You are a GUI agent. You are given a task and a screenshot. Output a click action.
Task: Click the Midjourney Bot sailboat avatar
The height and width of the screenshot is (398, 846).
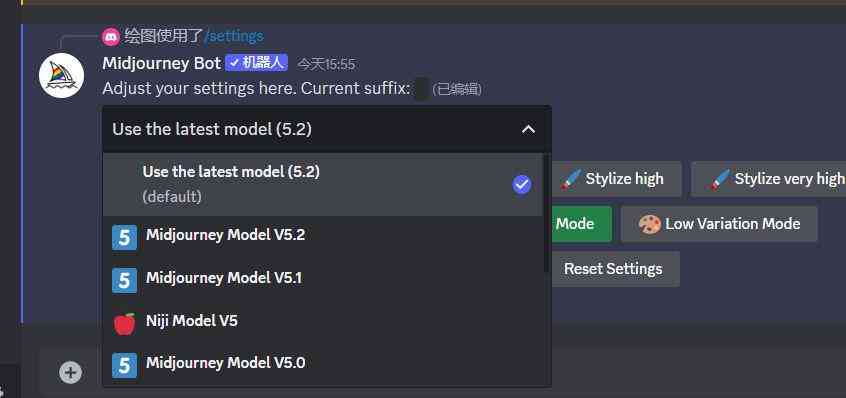pyautogui.click(x=62, y=76)
